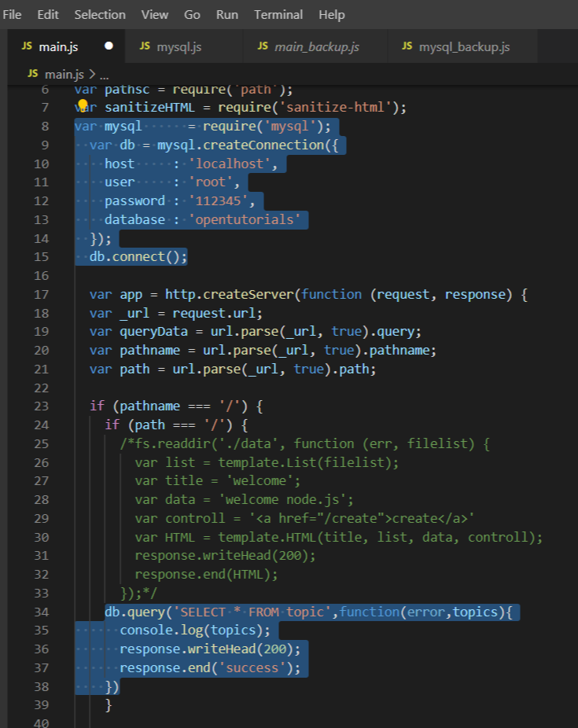Click line number 23 in the gutter
This screenshot has width=578, height=728.
click(x=41, y=406)
